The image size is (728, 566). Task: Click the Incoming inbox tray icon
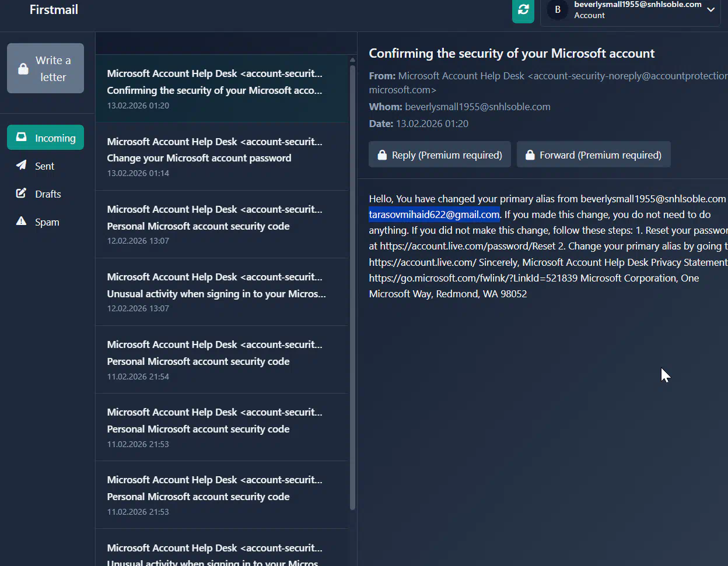22,138
